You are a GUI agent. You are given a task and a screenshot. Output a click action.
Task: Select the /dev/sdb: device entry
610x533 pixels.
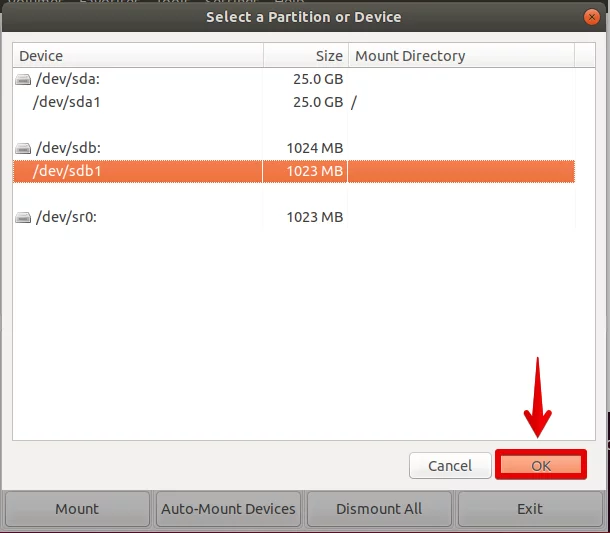click(68, 148)
